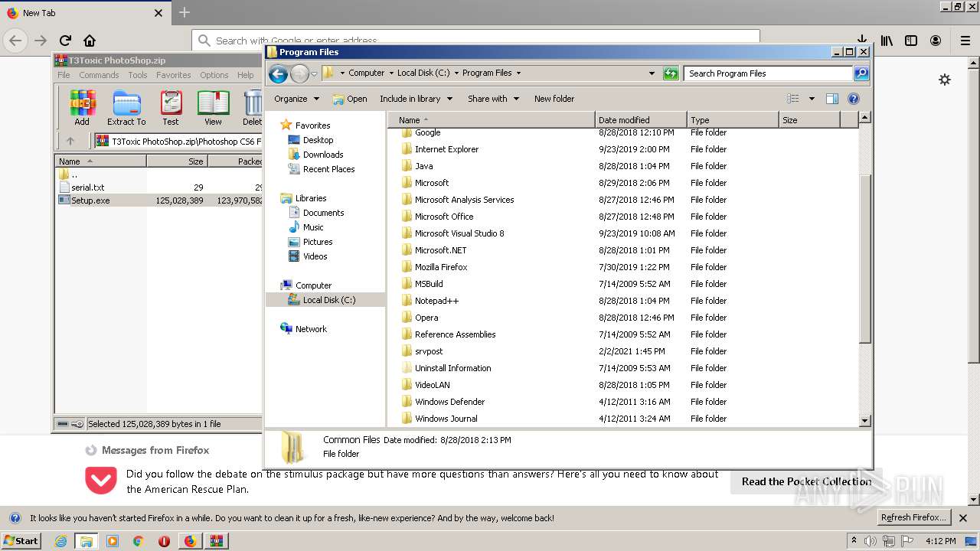Click the Open button in Explorer toolbar

(x=350, y=99)
